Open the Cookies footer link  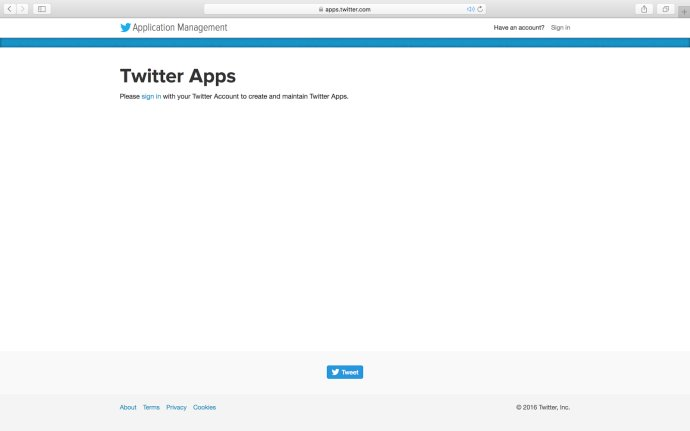[204, 407]
